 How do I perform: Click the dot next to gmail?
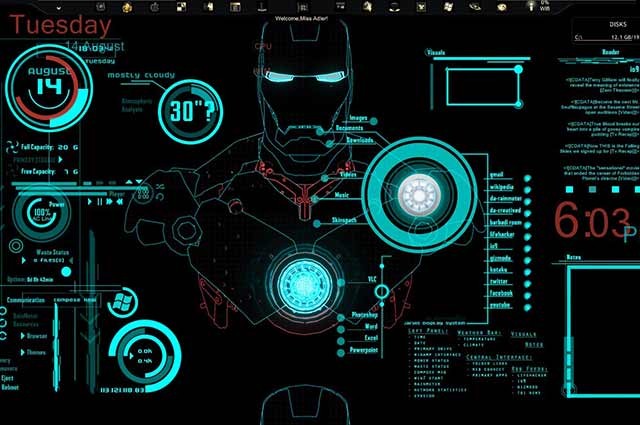click(x=527, y=178)
